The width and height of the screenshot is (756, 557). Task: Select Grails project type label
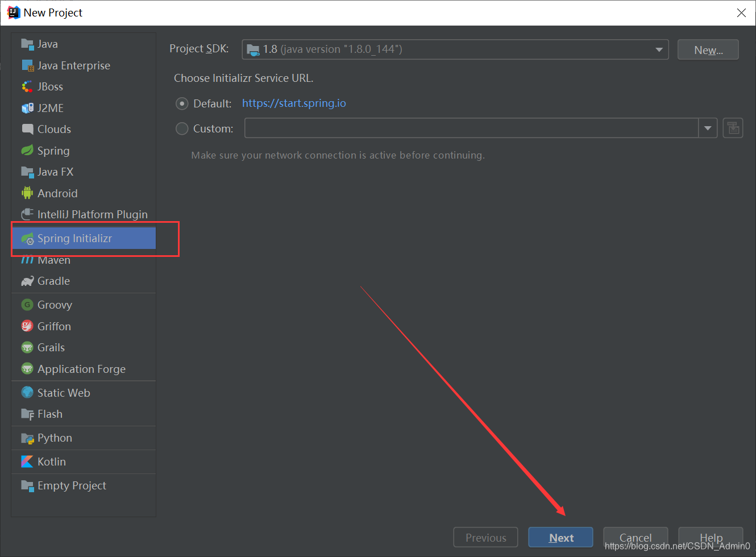[51, 348]
